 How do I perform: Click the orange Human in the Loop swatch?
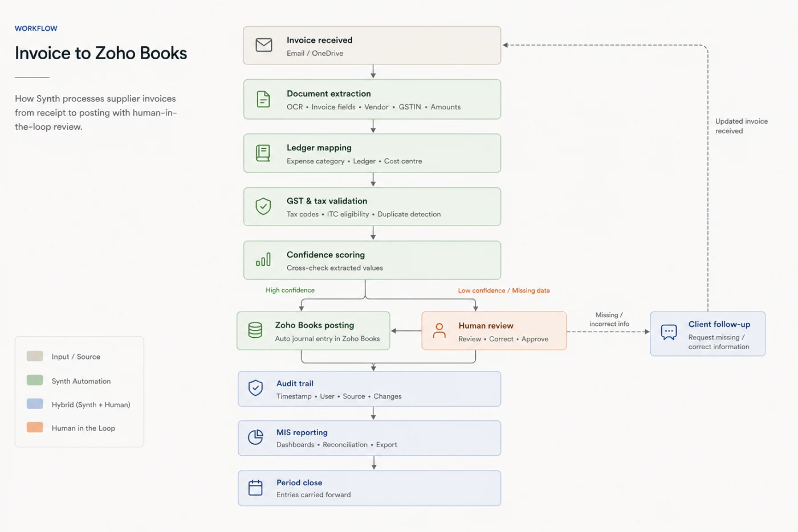point(35,427)
